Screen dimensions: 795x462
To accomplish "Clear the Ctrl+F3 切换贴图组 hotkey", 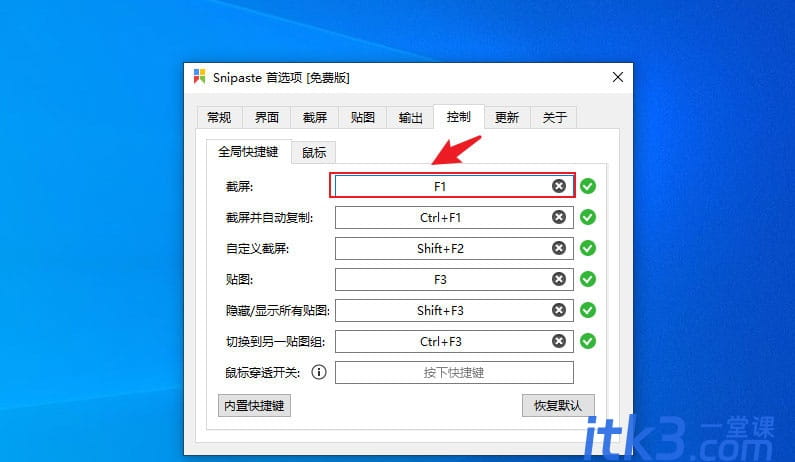I will pyautogui.click(x=559, y=341).
